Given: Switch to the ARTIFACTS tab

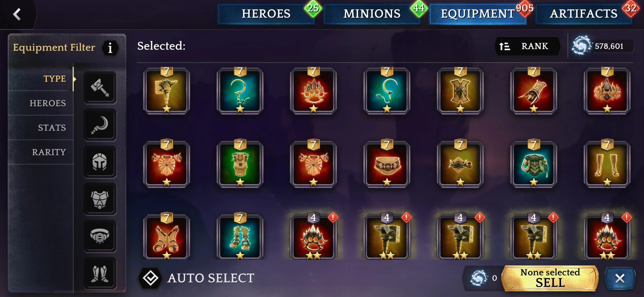Looking at the screenshot, I should point(583,14).
